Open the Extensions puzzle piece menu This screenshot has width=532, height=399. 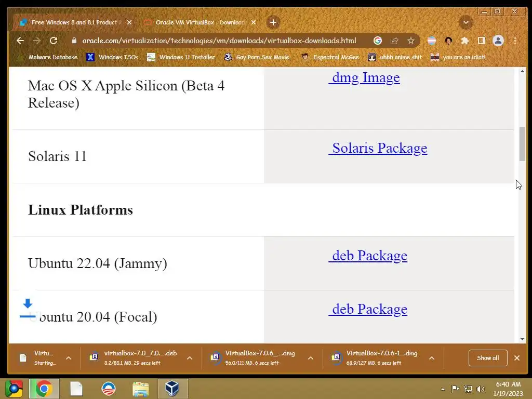(x=465, y=41)
